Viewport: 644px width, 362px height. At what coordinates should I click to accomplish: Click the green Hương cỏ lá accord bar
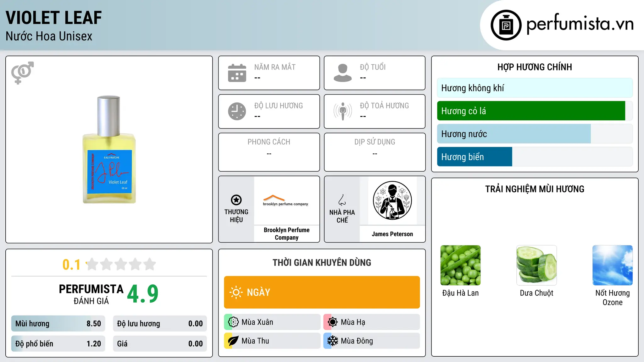[x=531, y=111]
